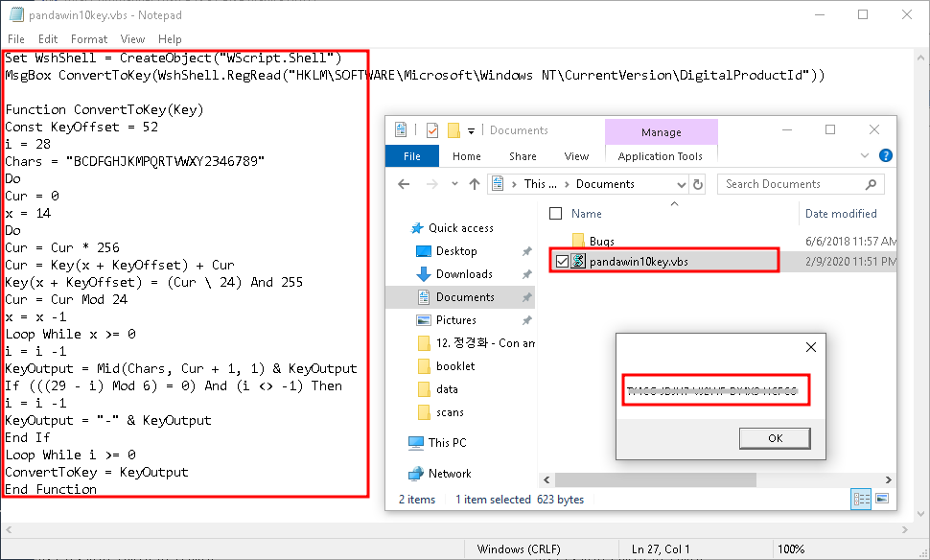The image size is (930, 560).
Task: Click the New folder quick access icon
Action: (453, 129)
